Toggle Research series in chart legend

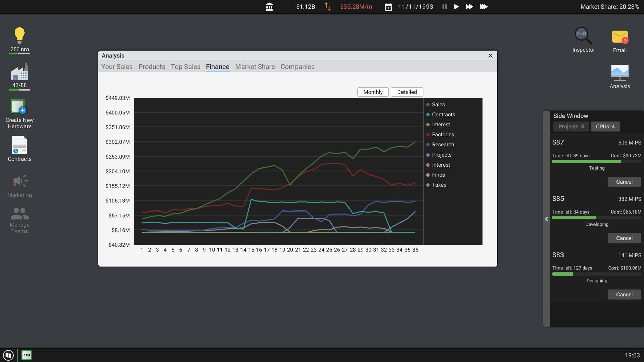click(443, 145)
